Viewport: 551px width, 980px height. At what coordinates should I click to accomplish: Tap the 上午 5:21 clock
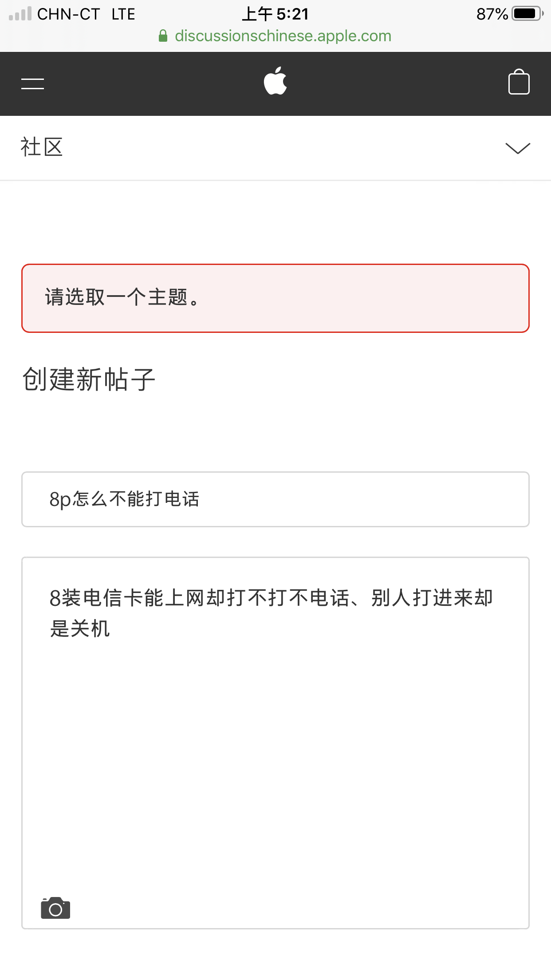pos(275,14)
